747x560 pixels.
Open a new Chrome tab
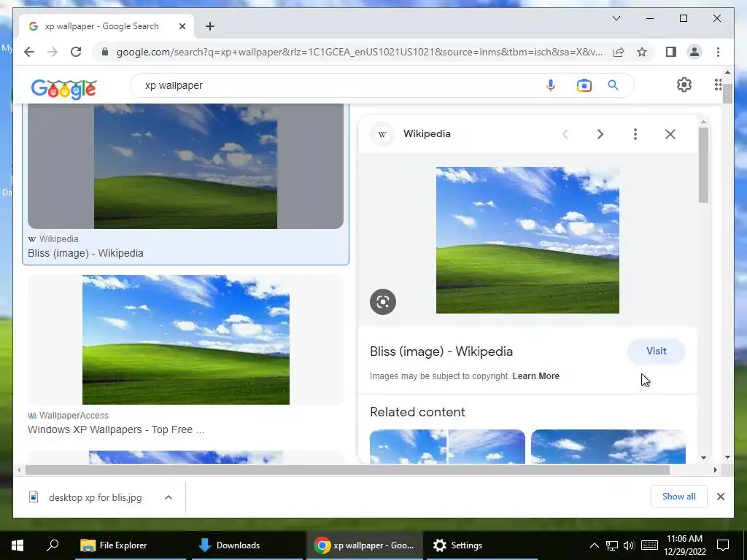tap(210, 26)
